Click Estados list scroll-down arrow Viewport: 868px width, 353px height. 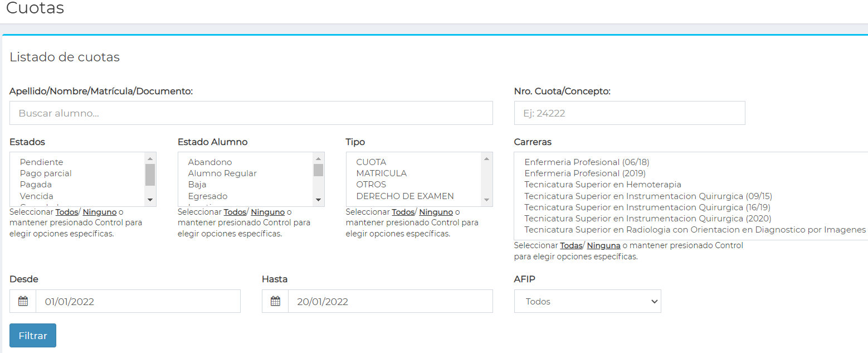tap(150, 200)
